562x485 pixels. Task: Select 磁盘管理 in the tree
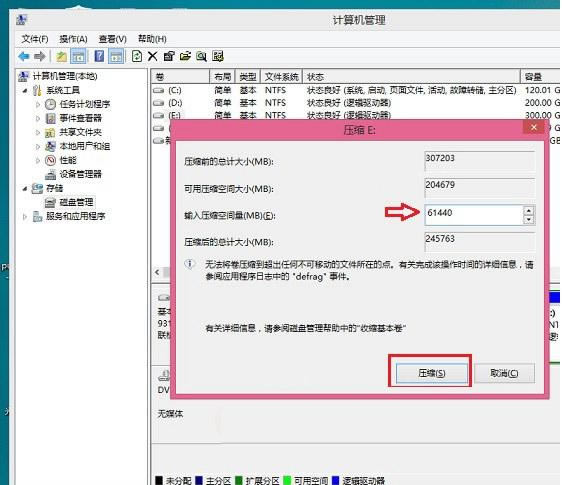[76, 202]
